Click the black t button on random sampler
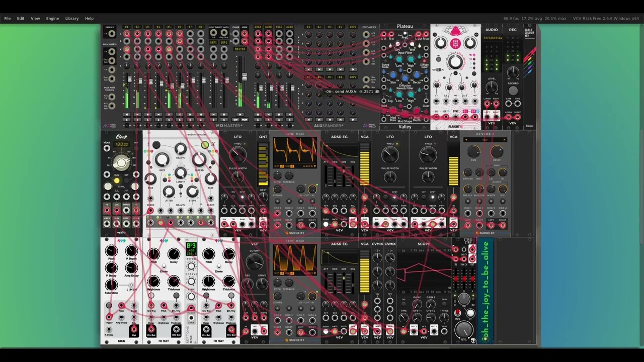The image size is (644, 362). click(x=156, y=145)
